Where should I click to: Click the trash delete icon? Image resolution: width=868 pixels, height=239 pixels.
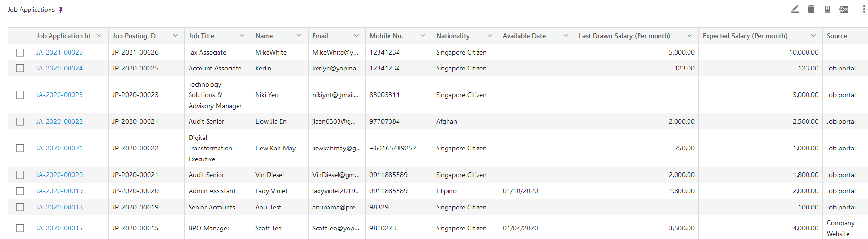[811, 10]
